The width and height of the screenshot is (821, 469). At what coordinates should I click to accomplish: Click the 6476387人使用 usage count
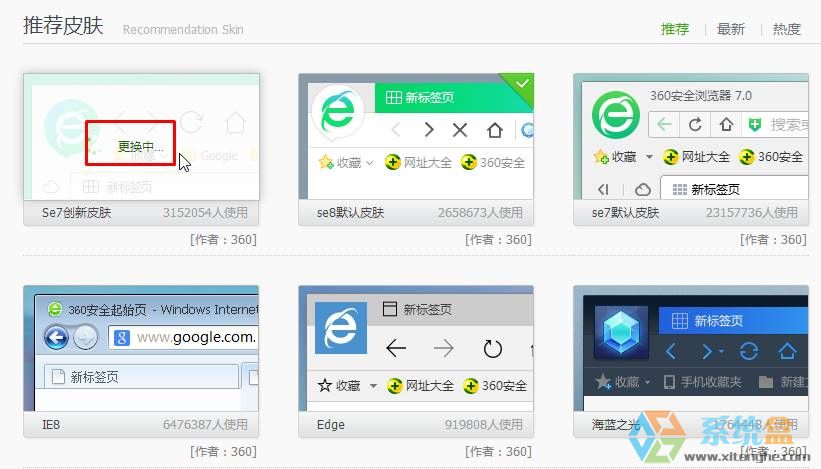tap(205, 425)
